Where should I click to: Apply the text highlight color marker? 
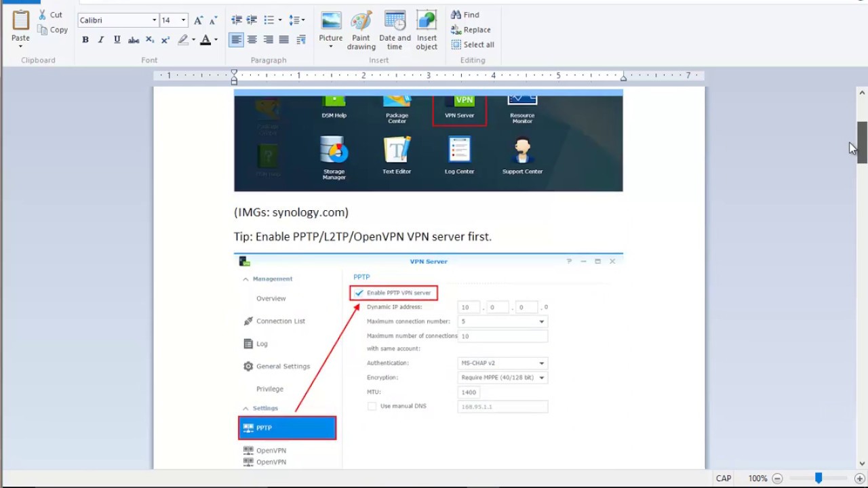(183, 40)
